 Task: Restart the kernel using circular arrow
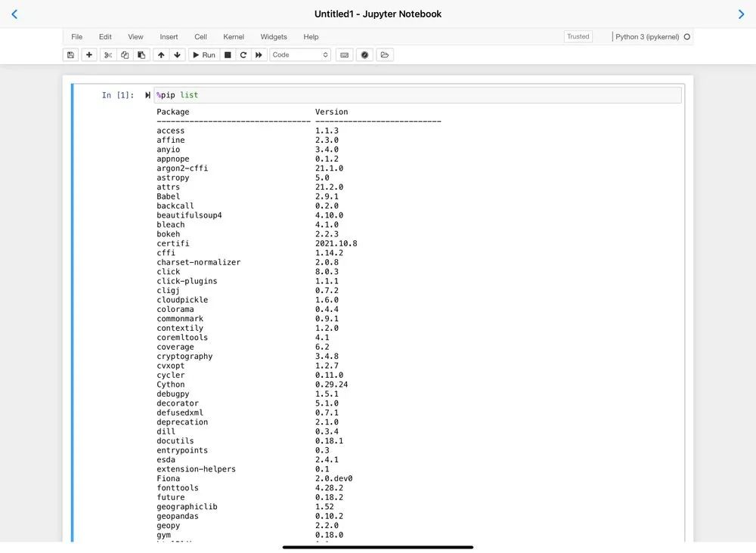click(243, 55)
